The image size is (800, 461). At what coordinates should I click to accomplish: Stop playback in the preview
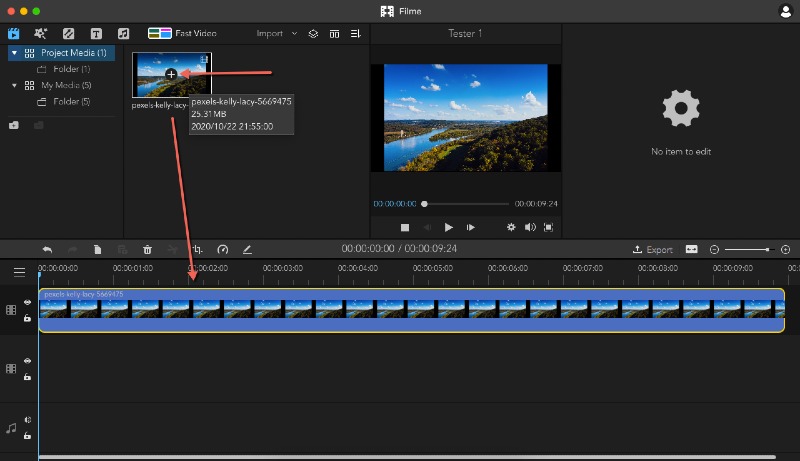pyautogui.click(x=405, y=227)
